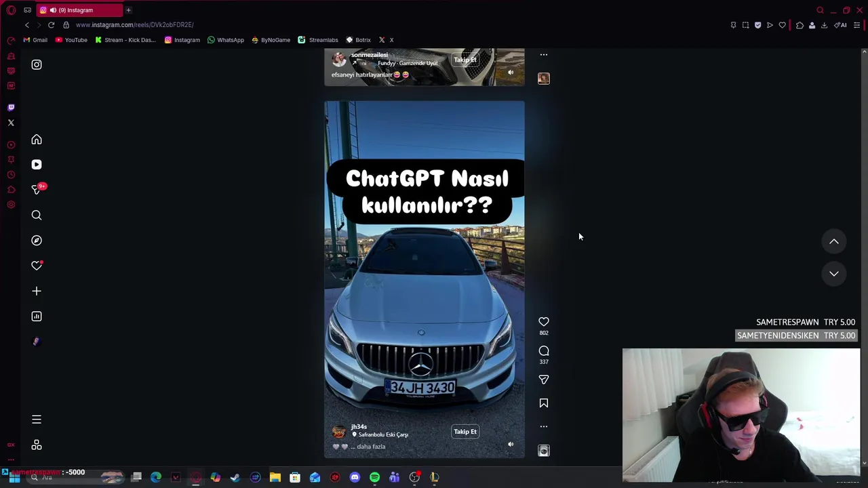Go to the previous reel with the up chevron
Viewport: 868px width, 488px height.
[x=834, y=241]
